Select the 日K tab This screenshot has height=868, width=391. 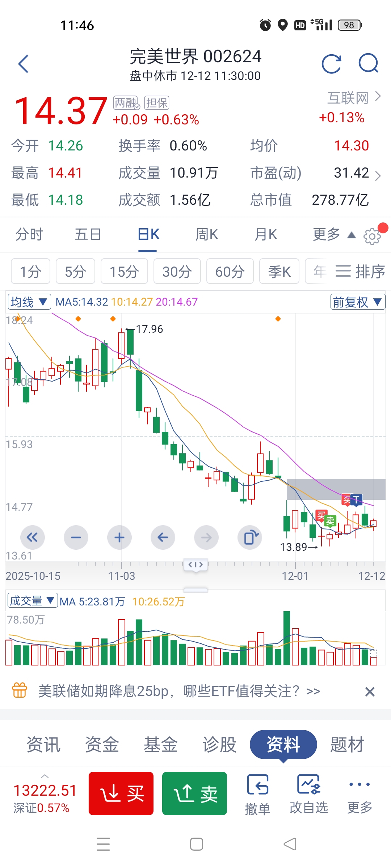click(x=148, y=235)
